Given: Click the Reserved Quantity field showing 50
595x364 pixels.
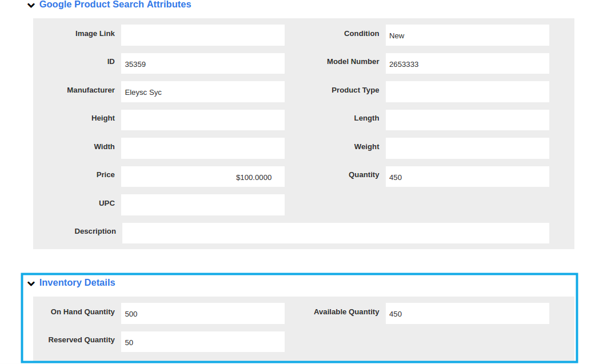Looking at the screenshot, I should point(202,342).
